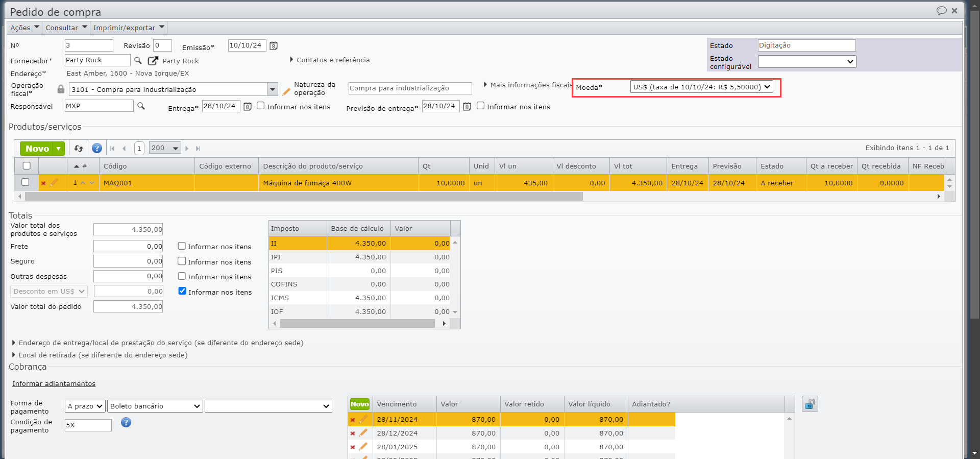Click the padlock icon beside installments table
The width and height of the screenshot is (980, 459).
pos(810,404)
